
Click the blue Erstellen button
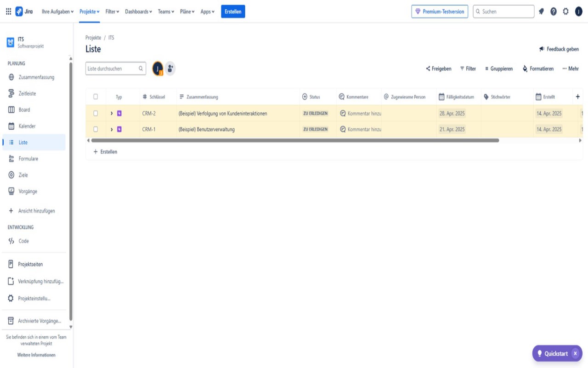(x=233, y=11)
